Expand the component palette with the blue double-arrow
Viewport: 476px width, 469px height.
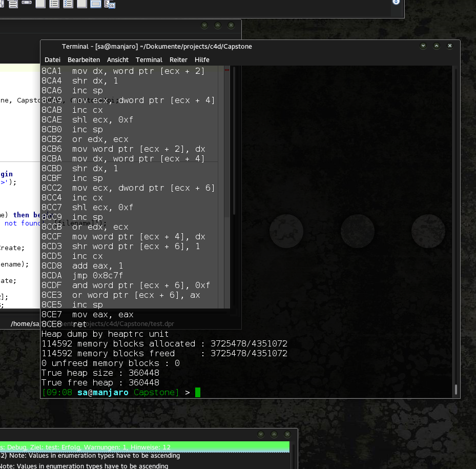[x=396, y=2]
